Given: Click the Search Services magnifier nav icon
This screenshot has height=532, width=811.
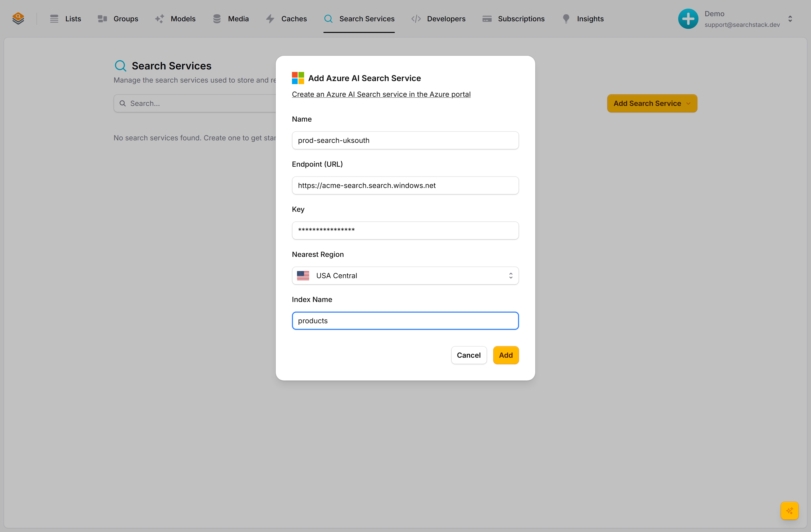Looking at the screenshot, I should coord(328,19).
